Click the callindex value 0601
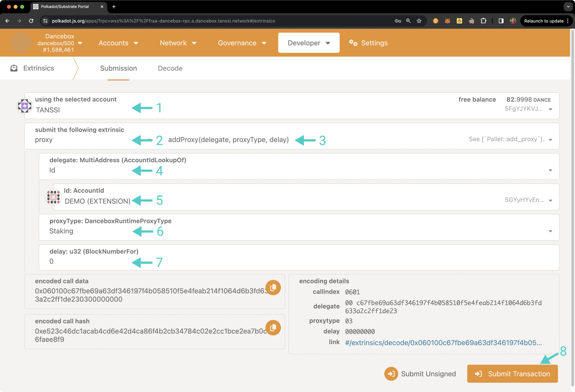Image resolution: width=575 pixels, height=392 pixels. coord(352,292)
